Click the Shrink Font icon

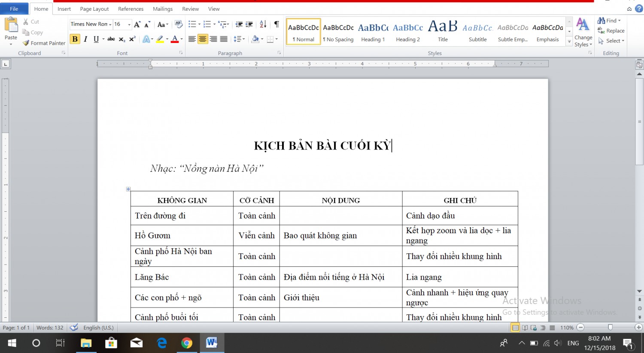pos(147,24)
